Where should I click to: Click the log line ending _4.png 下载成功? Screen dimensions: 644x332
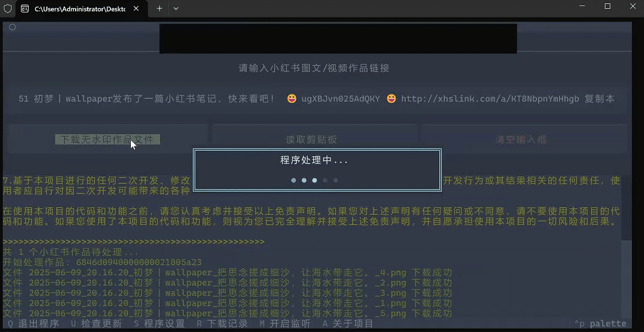click(x=227, y=272)
